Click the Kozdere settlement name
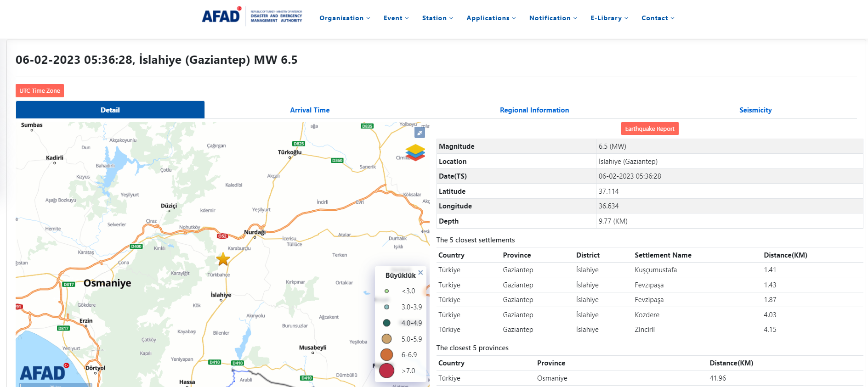This screenshot has height=387, width=868. [x=647, y=315]
